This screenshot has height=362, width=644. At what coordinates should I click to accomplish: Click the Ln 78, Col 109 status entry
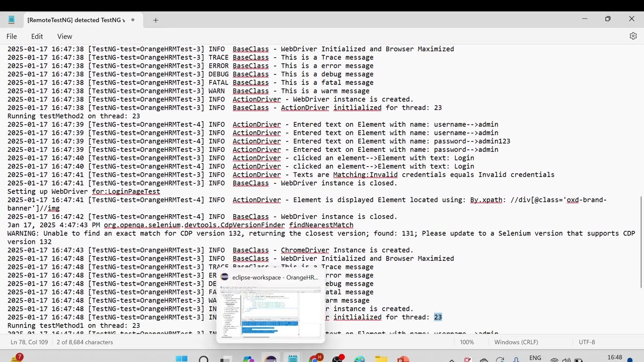pos(30,342)
